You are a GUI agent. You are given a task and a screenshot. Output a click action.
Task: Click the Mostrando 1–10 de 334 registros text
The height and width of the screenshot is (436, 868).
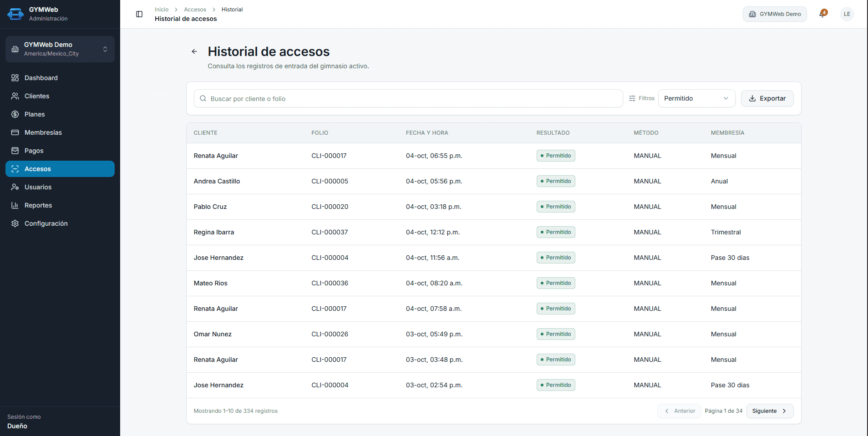pos(235,411)
